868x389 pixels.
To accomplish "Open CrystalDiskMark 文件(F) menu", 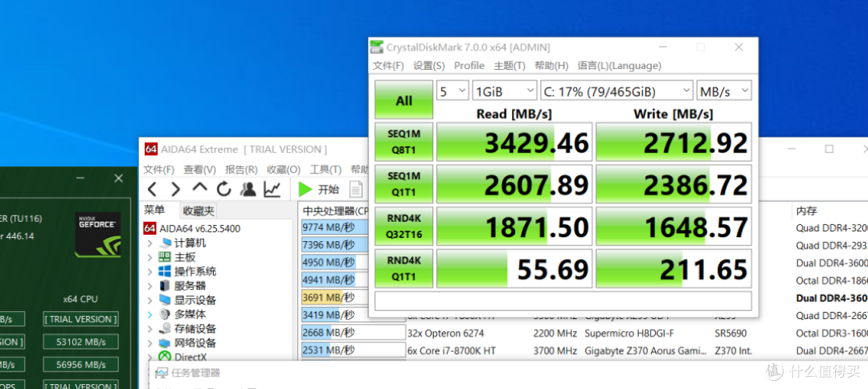I will point(388,65).
